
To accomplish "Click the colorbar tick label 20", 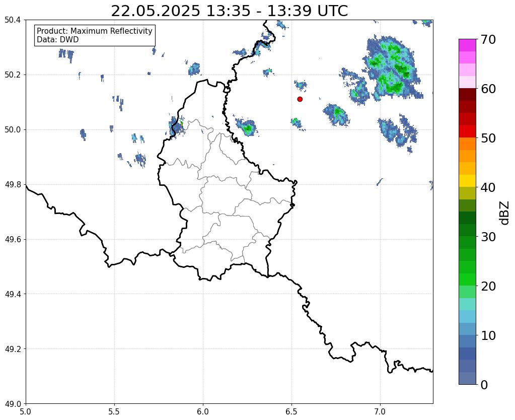I will (x=488, y=286).
